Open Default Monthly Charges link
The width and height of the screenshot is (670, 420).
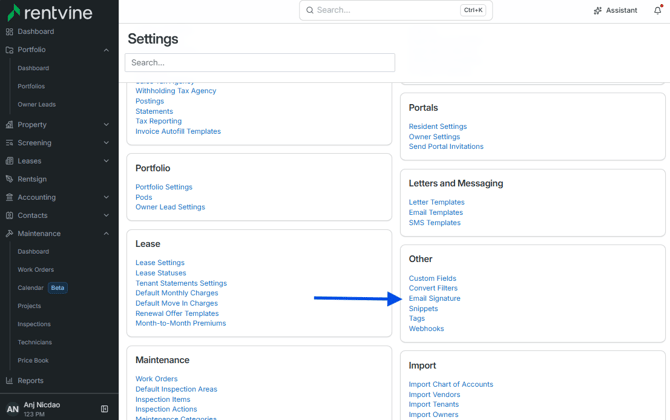[177, 293]
